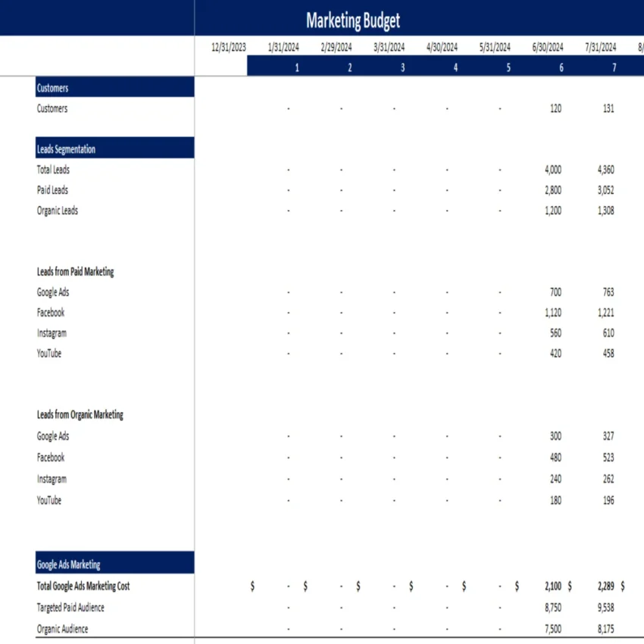Select the 6/30/2024 date header

[x=547, y=47]
